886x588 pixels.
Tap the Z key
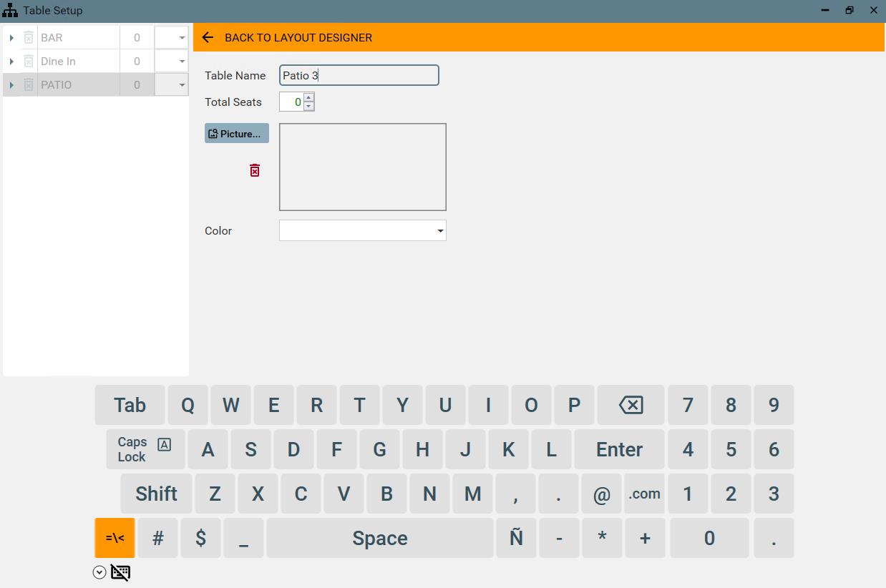tap(215, 494)
